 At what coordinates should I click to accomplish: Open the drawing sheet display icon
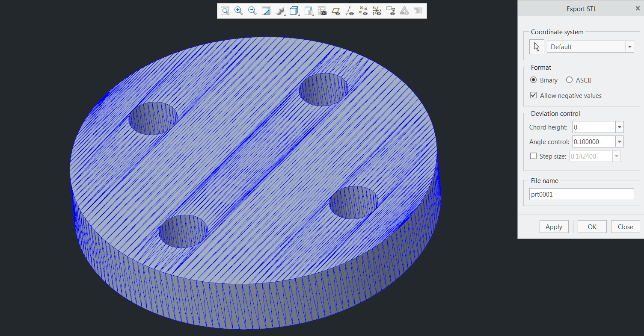coord(308,11)
